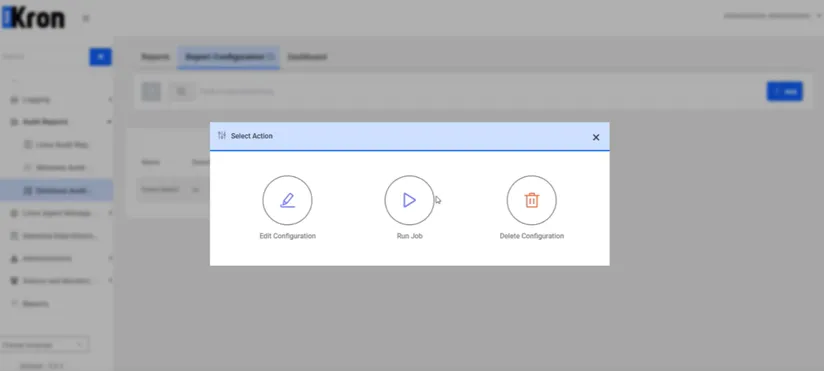Toggle the sidebar menu icon beside Kron logo
824x371 pixels.
[86, 18]
